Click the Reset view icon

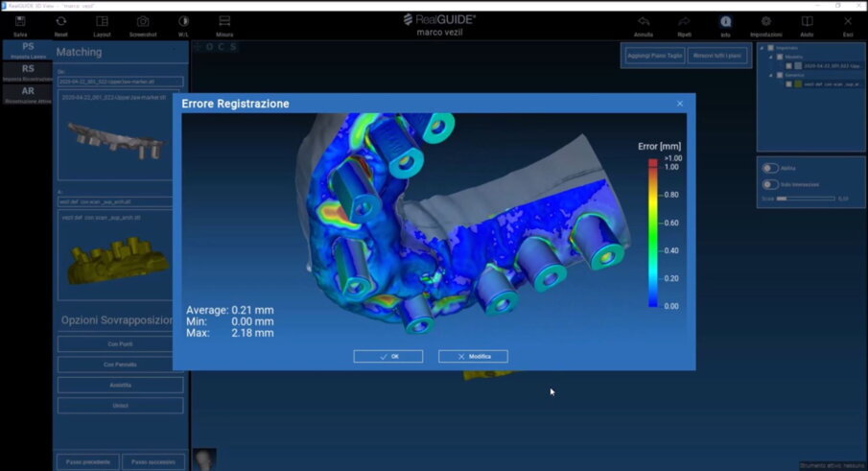coord(60,22)
